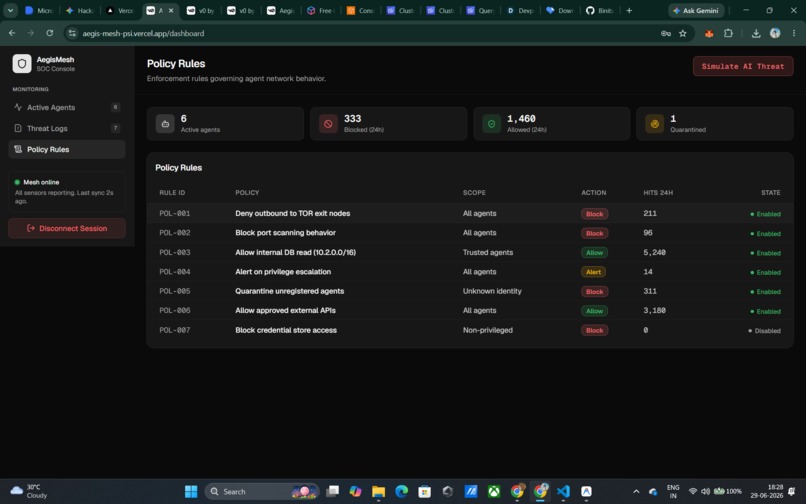806x504 pixels.
Task: Click the Disconnect Session button
Action: coord(67,228)
